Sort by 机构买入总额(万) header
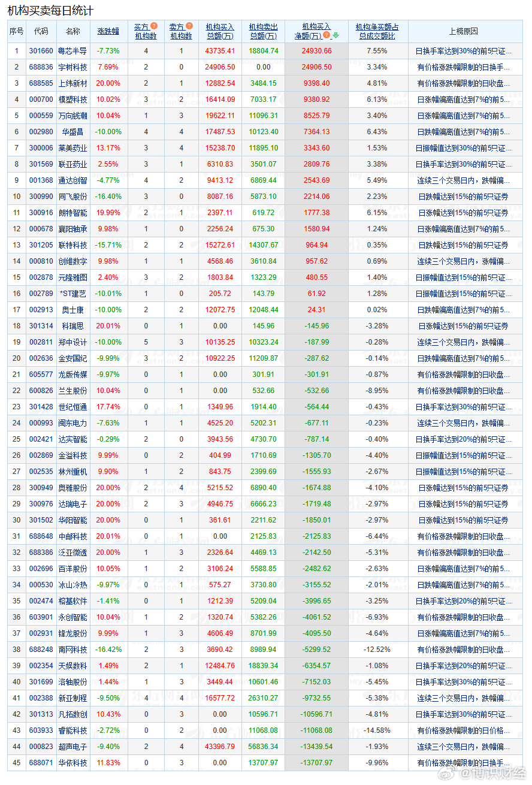The image size is (532, 785). 220,31
